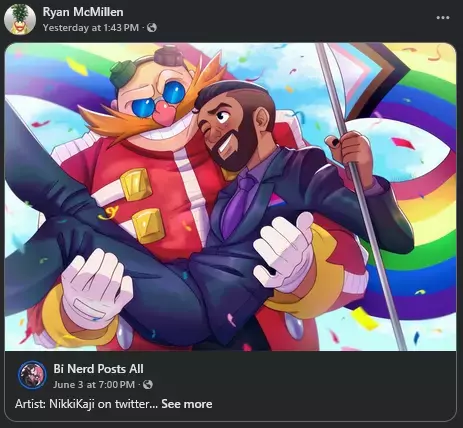Click the globe icon beside June 3 timestamp
Image resolution: width=463 pixels, height=428 pixels.
[148, 385]
